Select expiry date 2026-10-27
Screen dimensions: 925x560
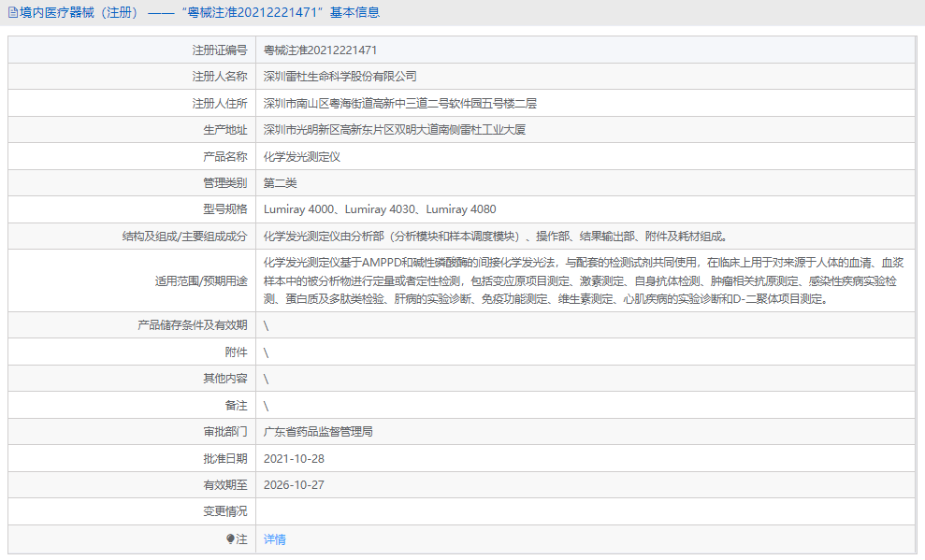point(294,484)
